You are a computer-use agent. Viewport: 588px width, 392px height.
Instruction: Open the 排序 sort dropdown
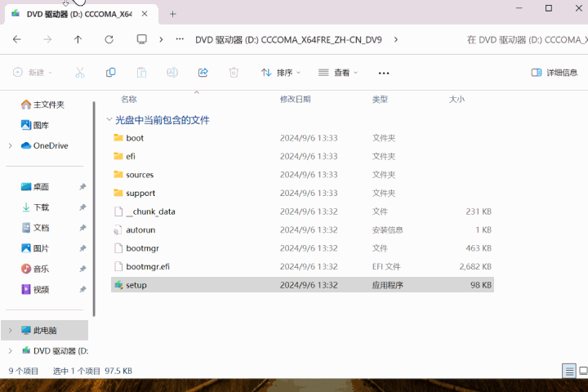pos(281,73)
